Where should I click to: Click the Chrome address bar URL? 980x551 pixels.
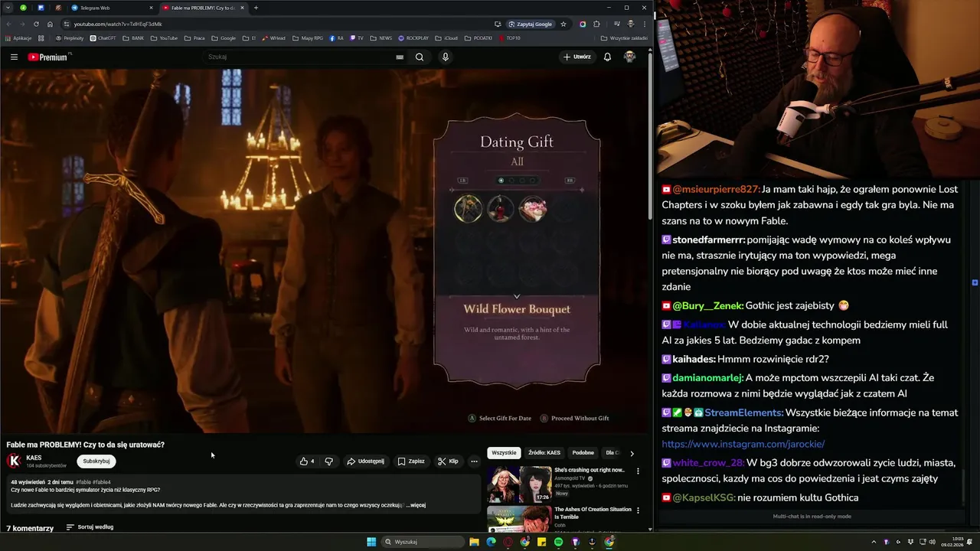coord(118,24)
